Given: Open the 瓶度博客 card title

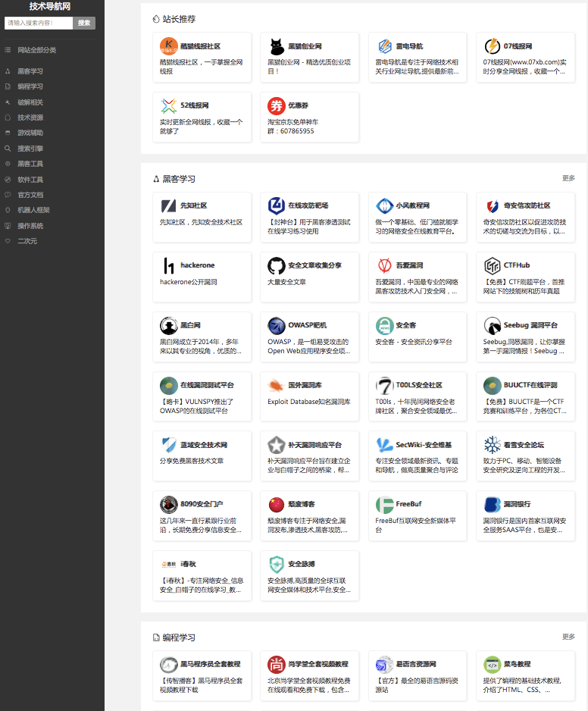Looking at the screenshot, I should tap(302, 504).
